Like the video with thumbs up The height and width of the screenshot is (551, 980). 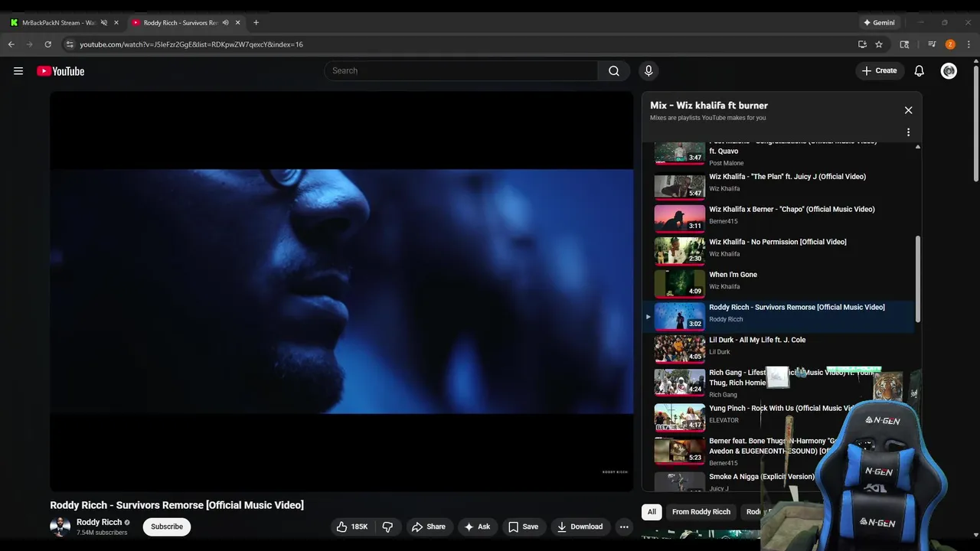351,527
